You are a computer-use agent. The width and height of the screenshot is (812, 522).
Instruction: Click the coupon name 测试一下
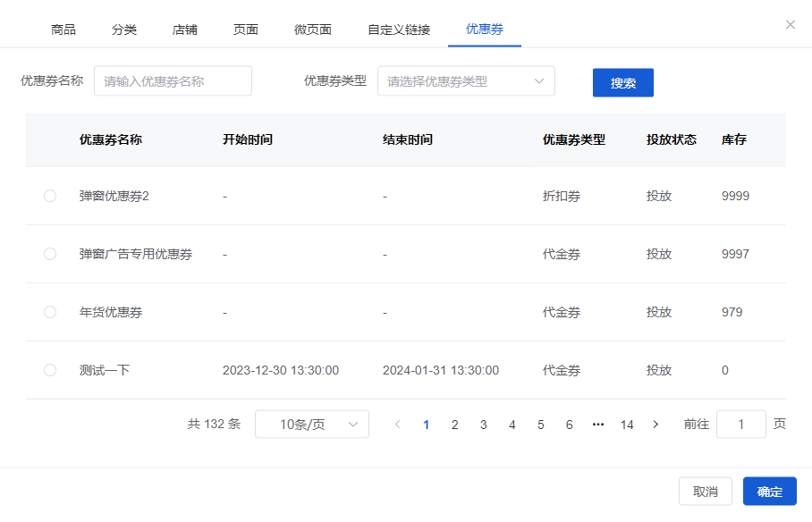coord(104,370)
